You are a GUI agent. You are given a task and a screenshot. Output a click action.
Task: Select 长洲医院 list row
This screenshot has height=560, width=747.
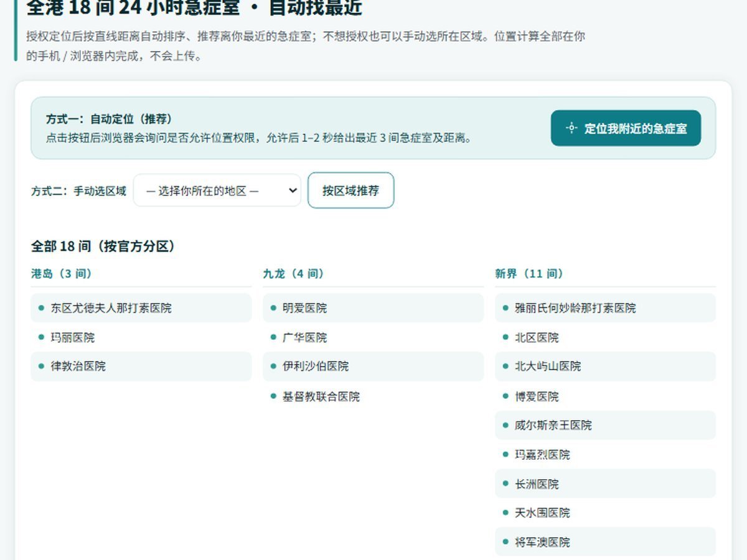tap(605, 483)
